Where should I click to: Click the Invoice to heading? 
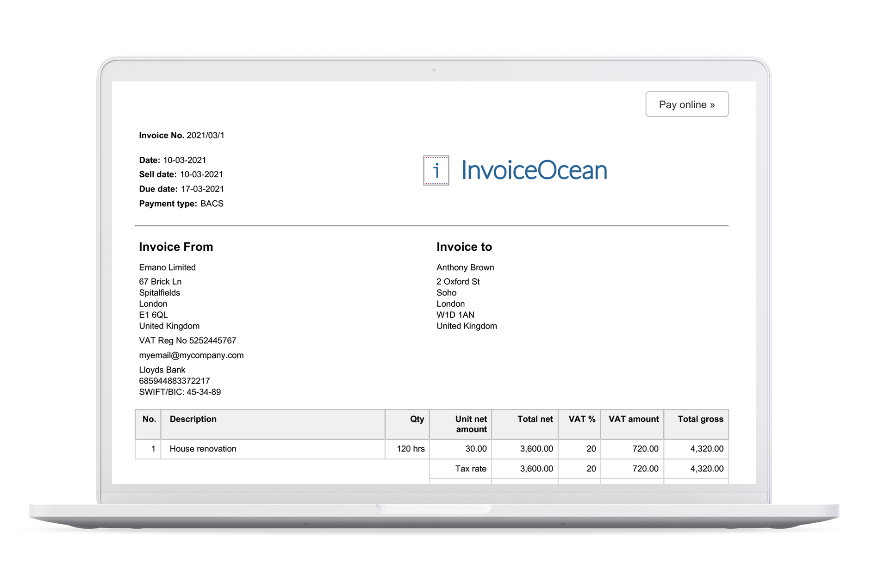tap(464, 247)
